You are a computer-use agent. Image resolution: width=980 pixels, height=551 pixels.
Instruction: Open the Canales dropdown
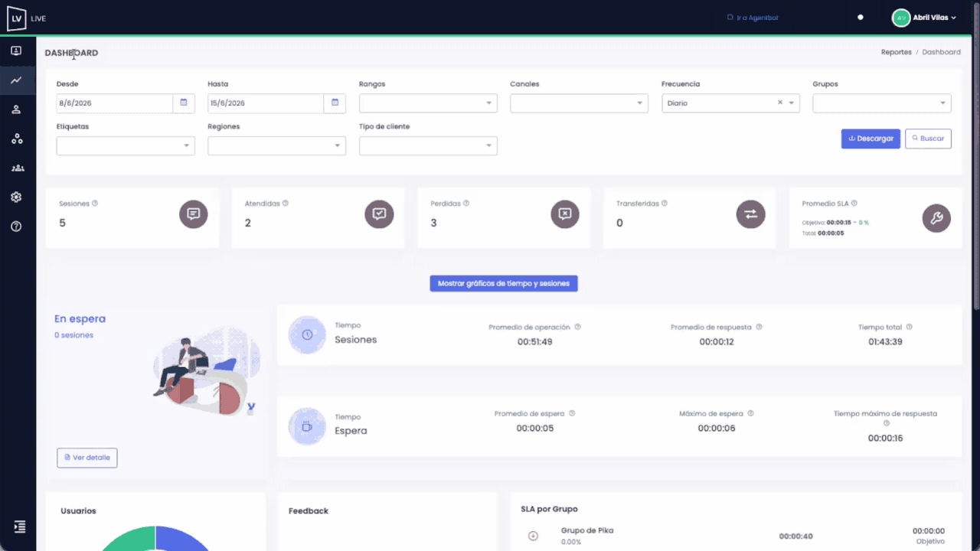580,103
